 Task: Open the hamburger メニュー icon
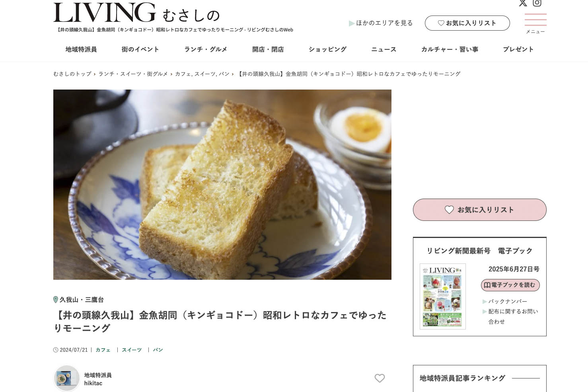[x=535, y=23]
